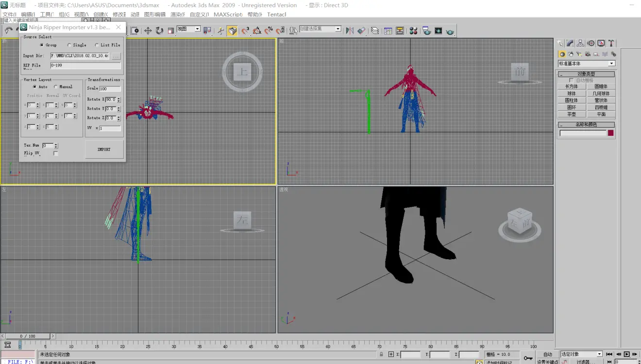Click the Quick Render teapot icon
The height and width of the screenshot is (364, 641).
pos(450,31)
